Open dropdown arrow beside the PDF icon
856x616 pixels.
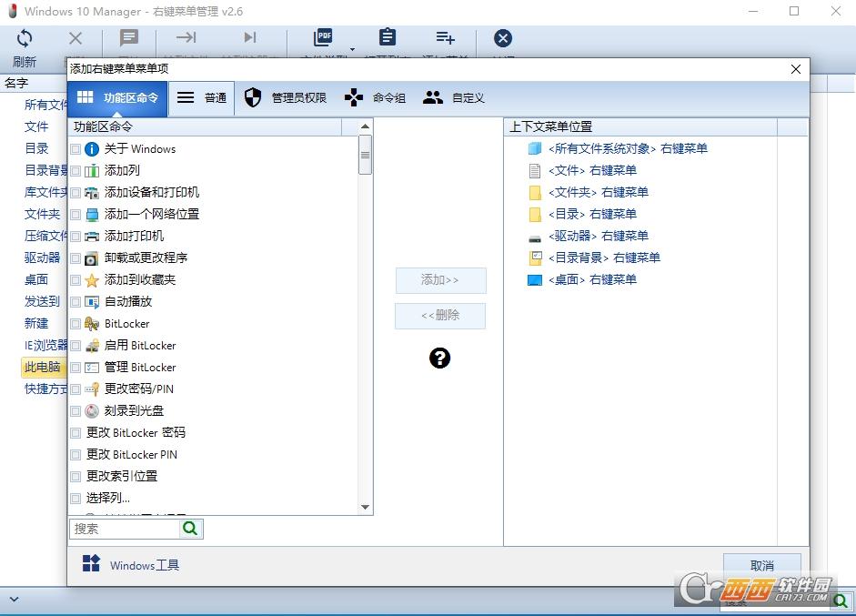[352, 50]
